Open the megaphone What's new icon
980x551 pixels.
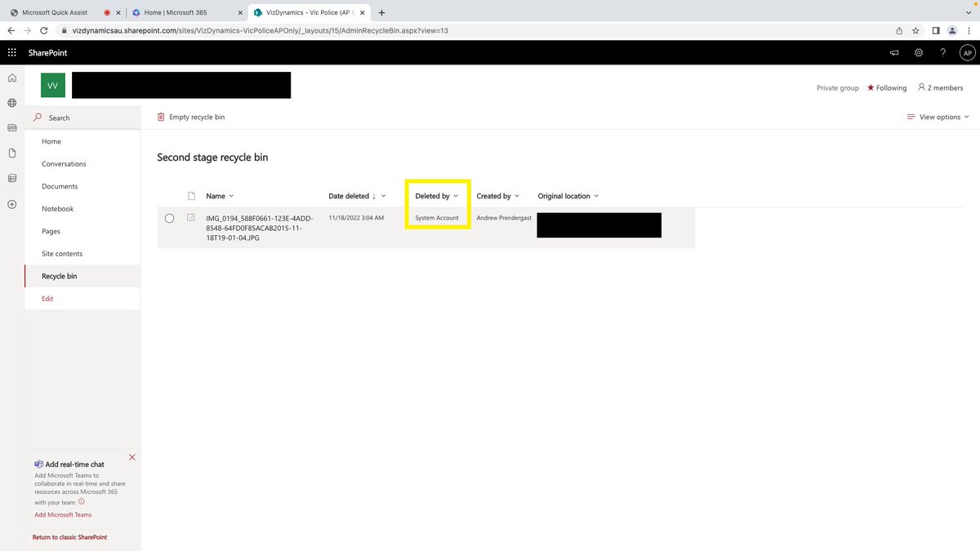894,52
